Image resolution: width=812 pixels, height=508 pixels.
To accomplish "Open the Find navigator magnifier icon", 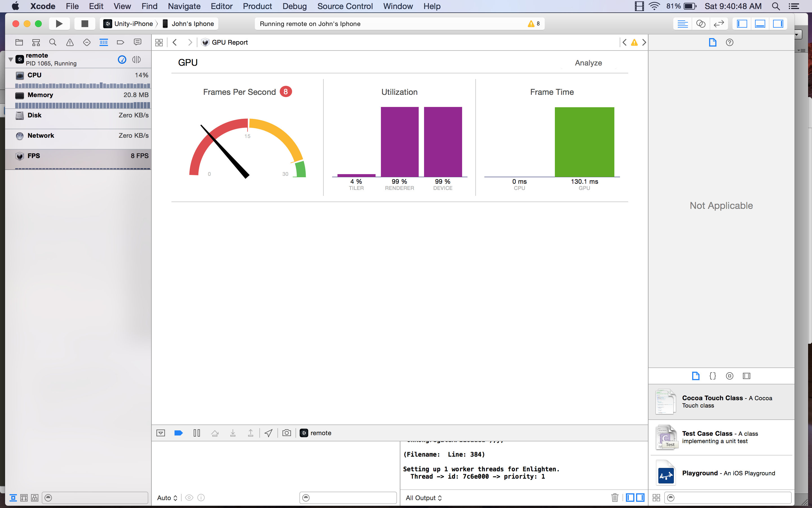I will pyautogui.click(x=53, y=42).
